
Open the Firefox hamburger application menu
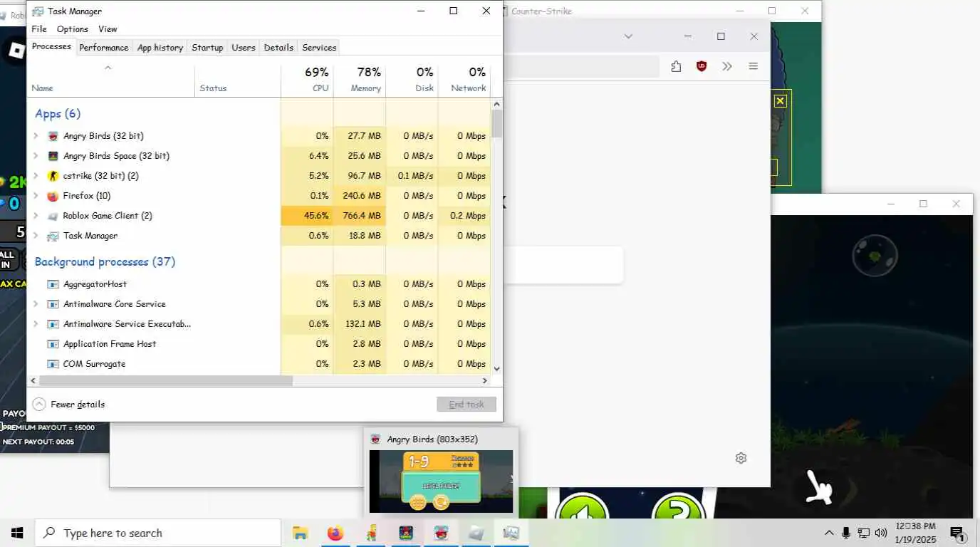(x=753, y=66)
